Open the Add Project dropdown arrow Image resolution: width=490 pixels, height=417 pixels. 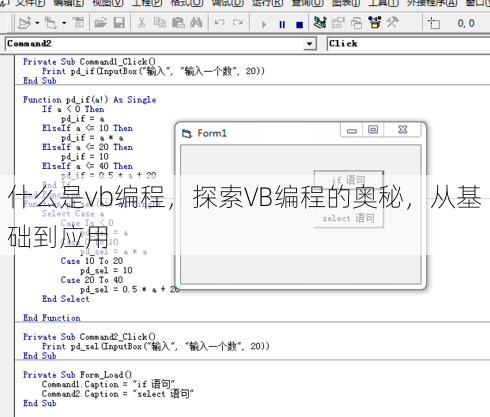coord(37,23)
